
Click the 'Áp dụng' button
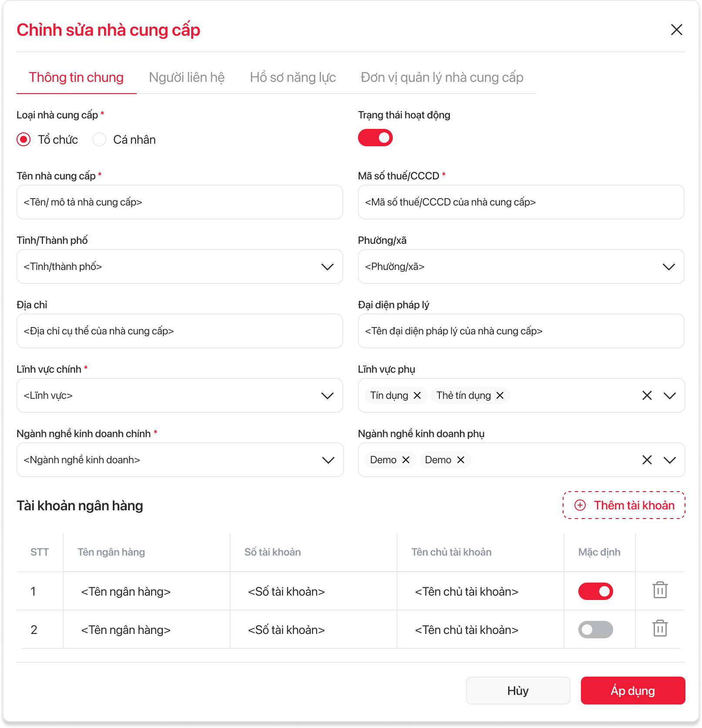(633, 691)
